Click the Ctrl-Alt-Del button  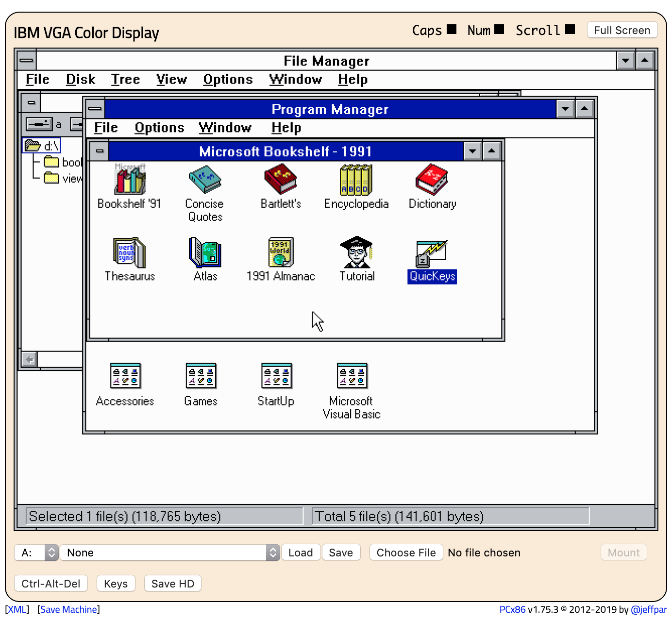click(x=51, y=584)
